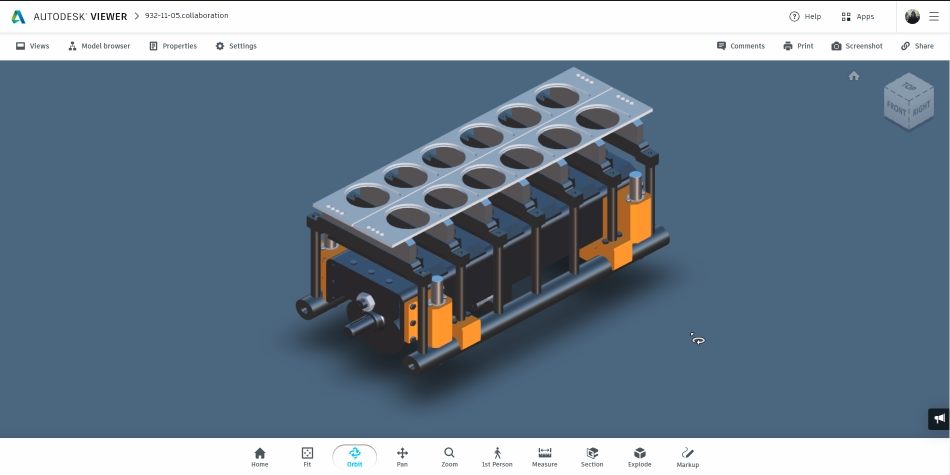The image size is (950, 475).
Task: Select the Pan tool
Action: [402, 457]
